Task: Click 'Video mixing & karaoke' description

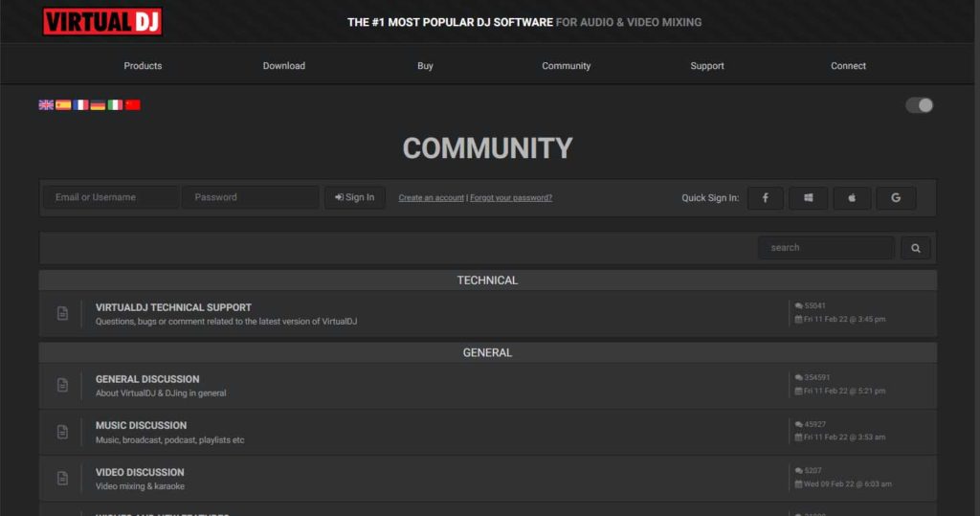Action: point(140,486)
